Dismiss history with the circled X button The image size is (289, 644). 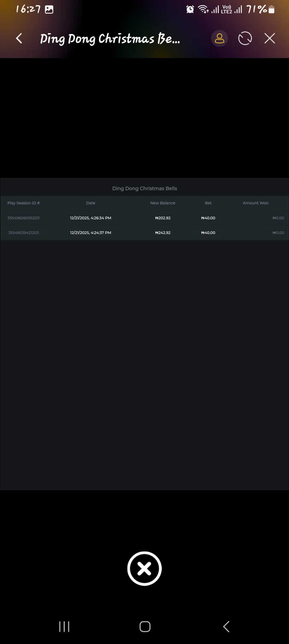pos(144,568)
